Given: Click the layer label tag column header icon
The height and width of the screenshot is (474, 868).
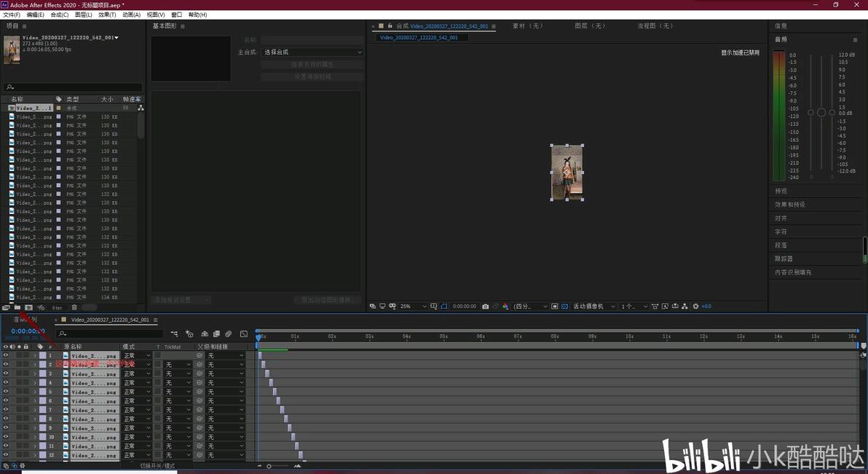Looking at the screenshot, I should (40, 347).
